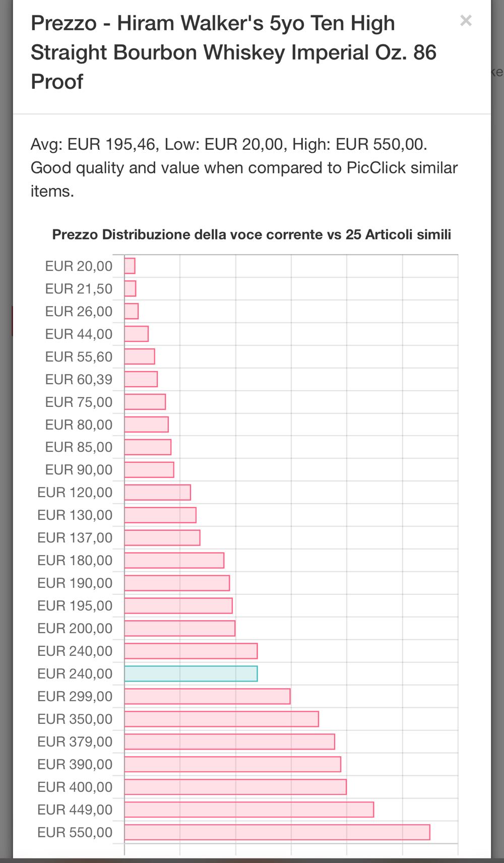Select the EUR 20,00 bar
The height and width of the screenshot is (863, 504).
coord(130,266)
